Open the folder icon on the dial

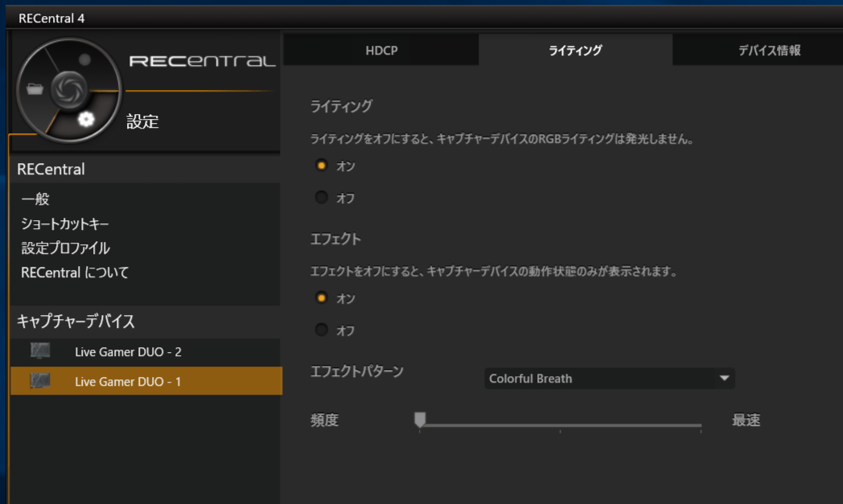tap(35, 88)
